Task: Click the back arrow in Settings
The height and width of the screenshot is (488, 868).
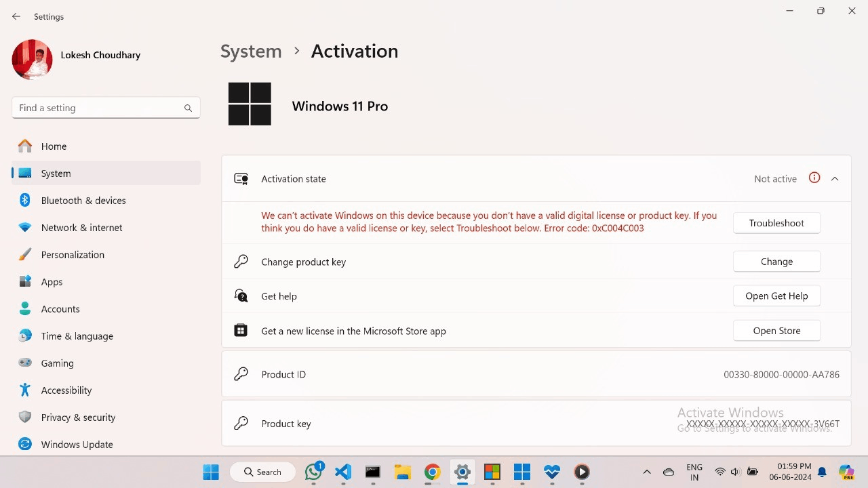Action: click(x=16, y=16)
